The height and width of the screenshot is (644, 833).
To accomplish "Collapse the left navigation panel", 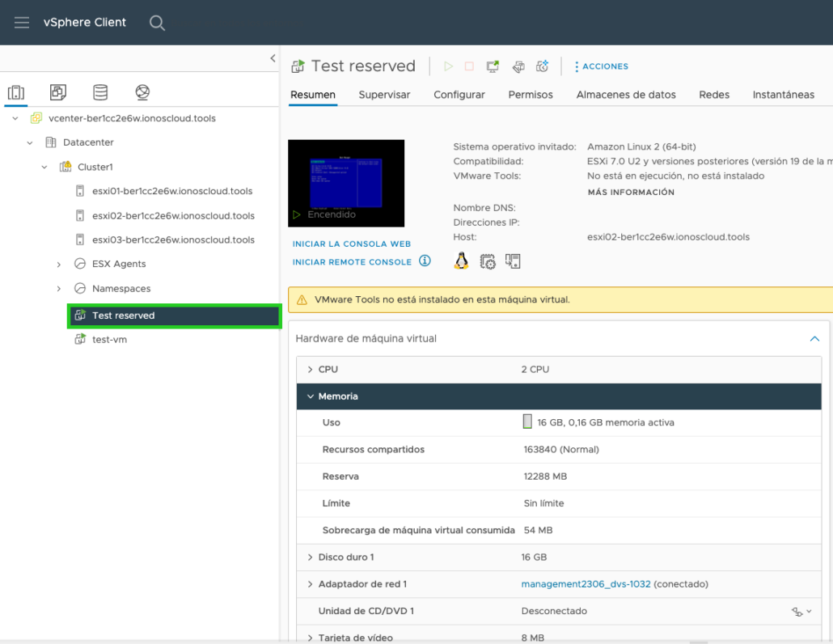I will click(273, 58).
